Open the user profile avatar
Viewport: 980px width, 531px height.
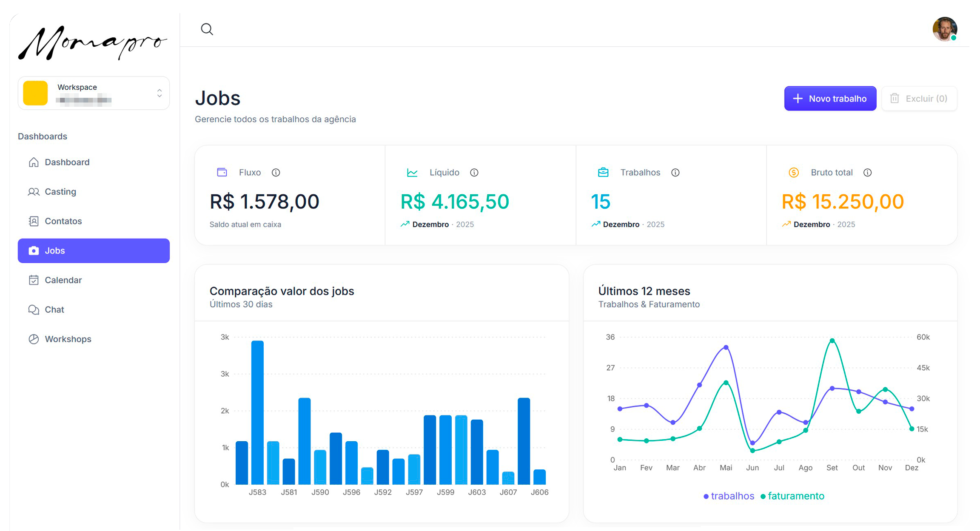[x=944, y=29]
